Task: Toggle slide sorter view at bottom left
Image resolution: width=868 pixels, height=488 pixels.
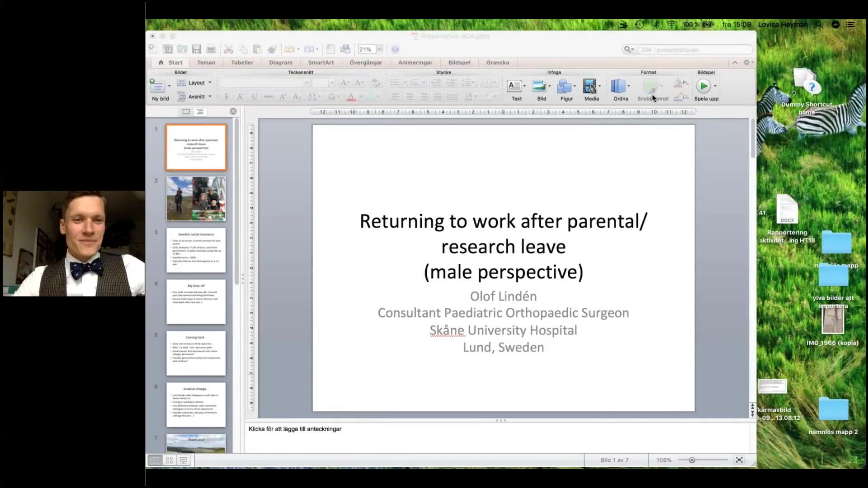Action: (169, 460)
